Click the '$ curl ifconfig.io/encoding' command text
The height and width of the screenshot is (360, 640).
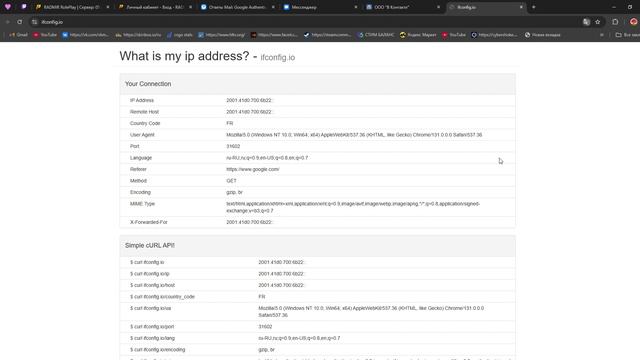(157, 350)
